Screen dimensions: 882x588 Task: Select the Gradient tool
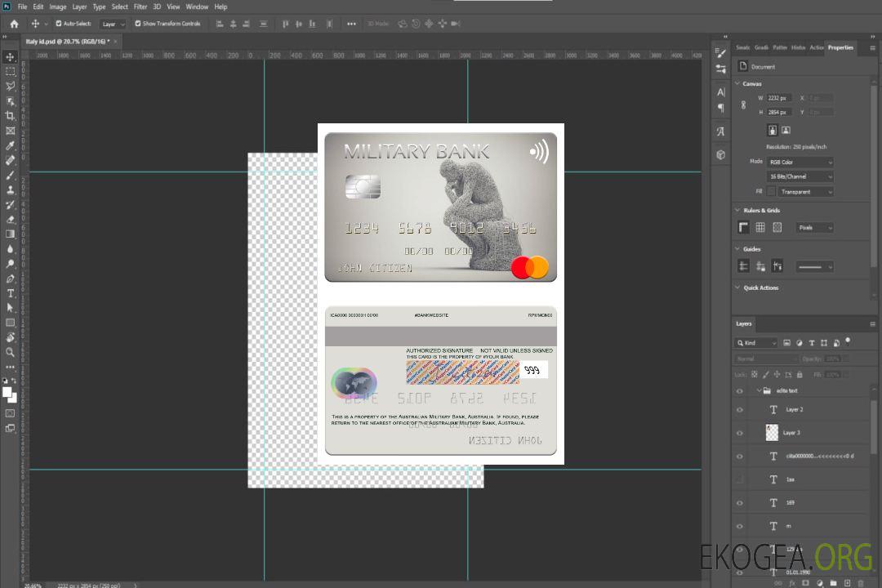[x=11, y=234]
